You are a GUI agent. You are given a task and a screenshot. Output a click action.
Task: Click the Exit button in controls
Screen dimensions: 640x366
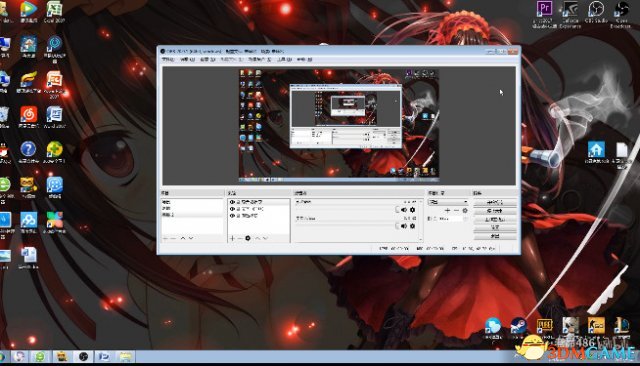tap(495, 236)
